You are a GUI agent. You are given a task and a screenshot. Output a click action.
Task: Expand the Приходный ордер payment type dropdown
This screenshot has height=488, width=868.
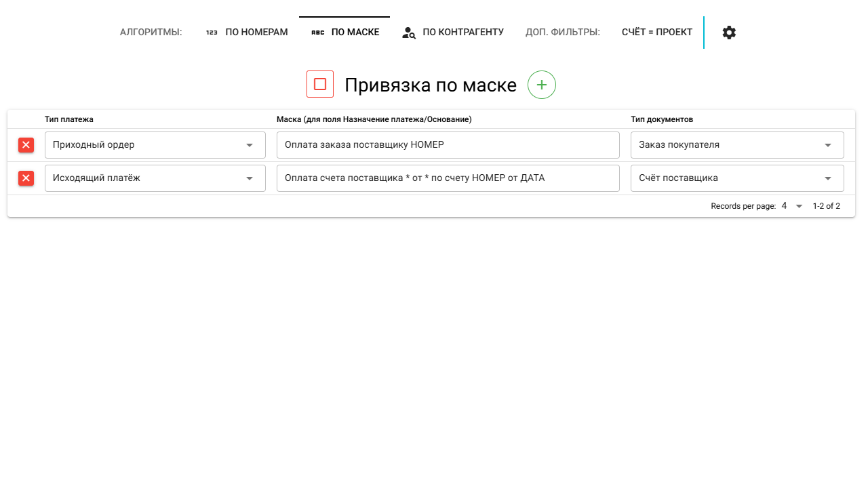tap(155, 145)
